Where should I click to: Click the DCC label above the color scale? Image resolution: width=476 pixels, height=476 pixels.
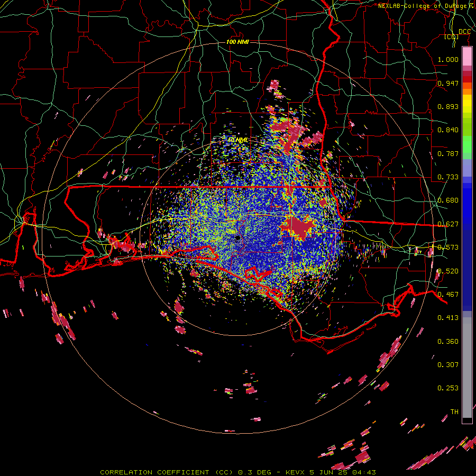pos(464,32)
